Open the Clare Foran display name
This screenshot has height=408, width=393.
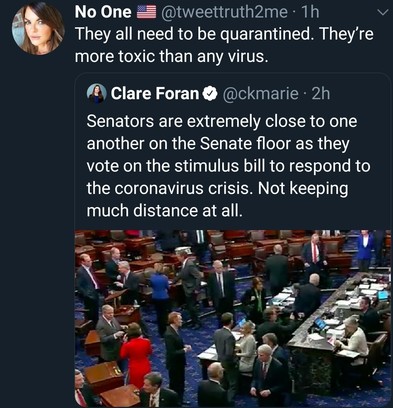pyautogui.click(x=155, y=93)
